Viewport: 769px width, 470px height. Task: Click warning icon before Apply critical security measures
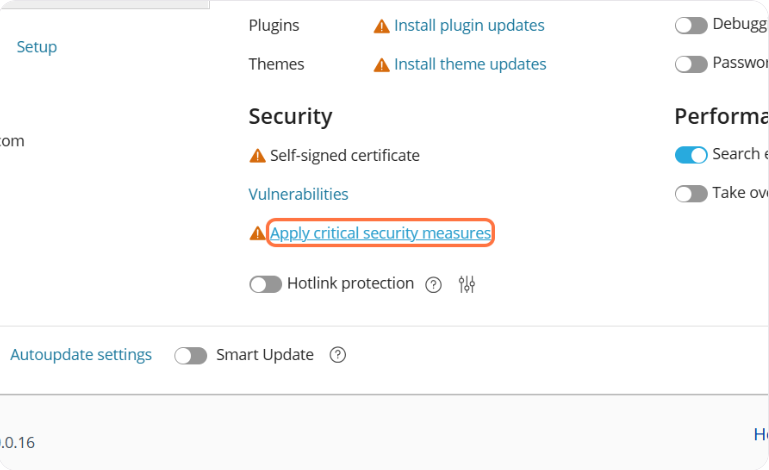click(x=257, y=234)
